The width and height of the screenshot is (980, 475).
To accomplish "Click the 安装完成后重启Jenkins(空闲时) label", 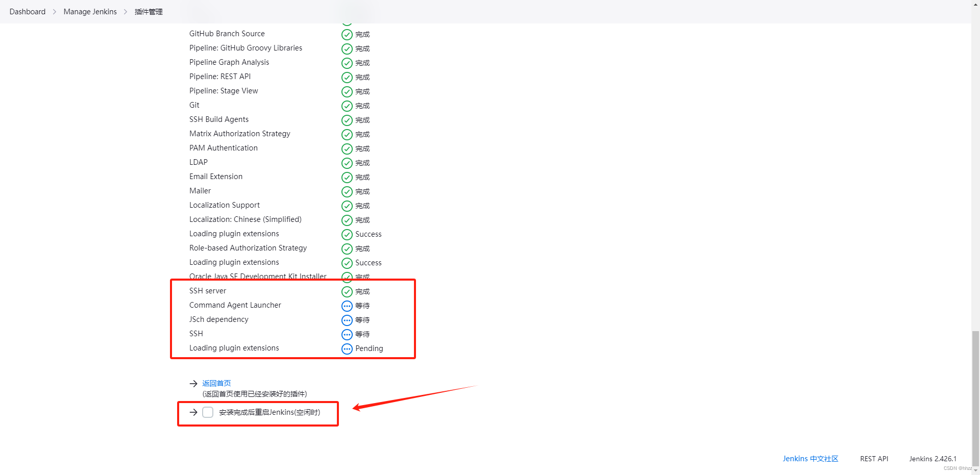I will (269, 412).
